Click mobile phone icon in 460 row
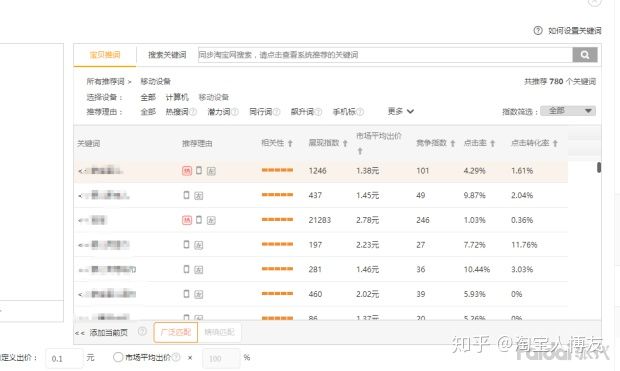620x371 pixels. coord(186,293)
